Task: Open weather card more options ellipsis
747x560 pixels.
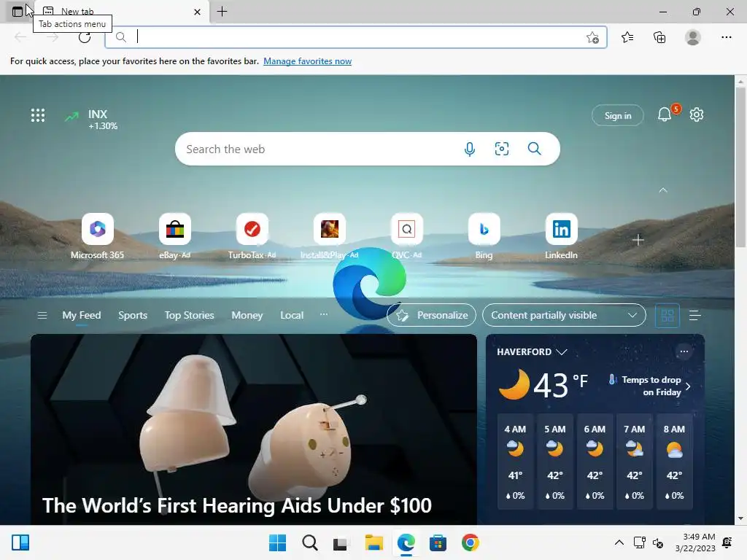Action: pyautogui.click(x=684, y=351)
